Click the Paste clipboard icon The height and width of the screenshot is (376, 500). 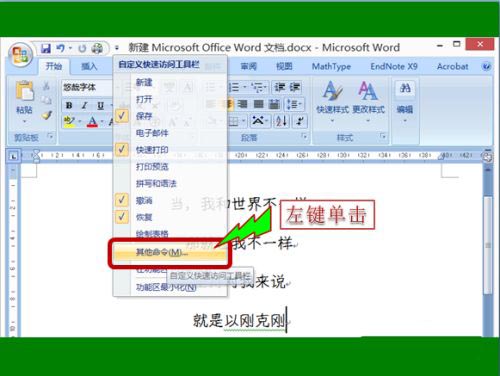click(x=25, y=90)
